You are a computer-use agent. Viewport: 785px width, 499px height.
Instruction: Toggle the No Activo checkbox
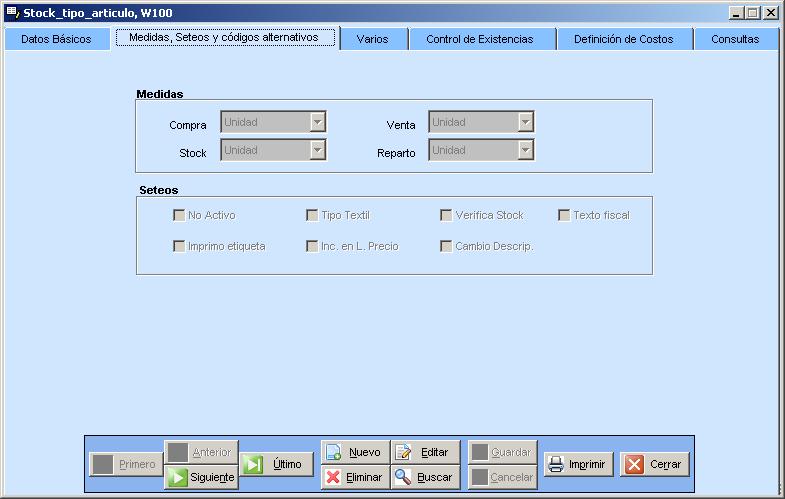tap(179, 215)
